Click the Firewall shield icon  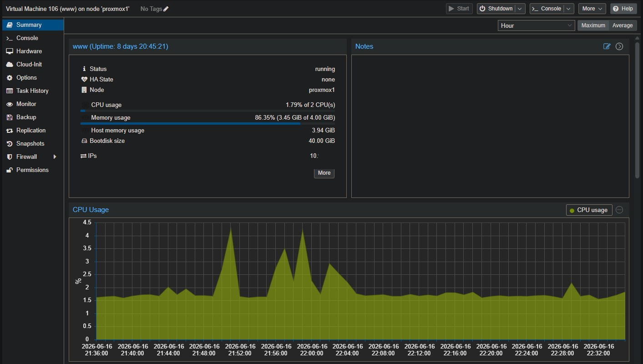10,157
